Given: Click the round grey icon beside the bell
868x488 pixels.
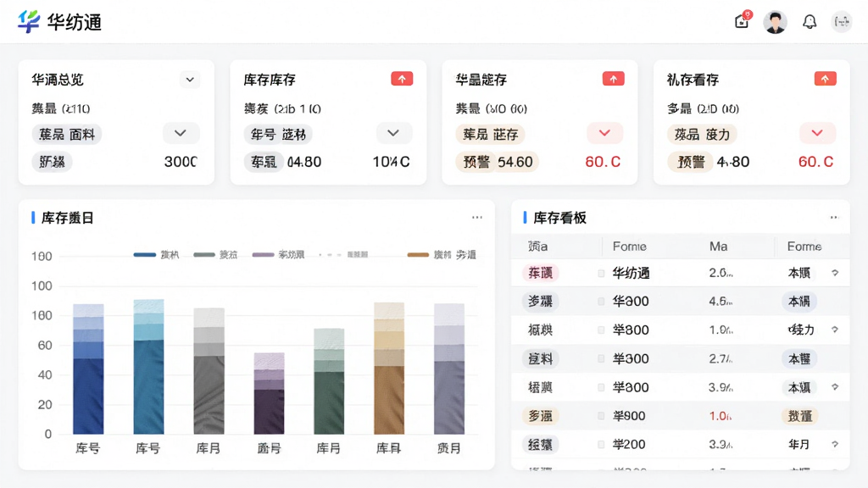Looking at the screenshot, I should pos(842,21).
